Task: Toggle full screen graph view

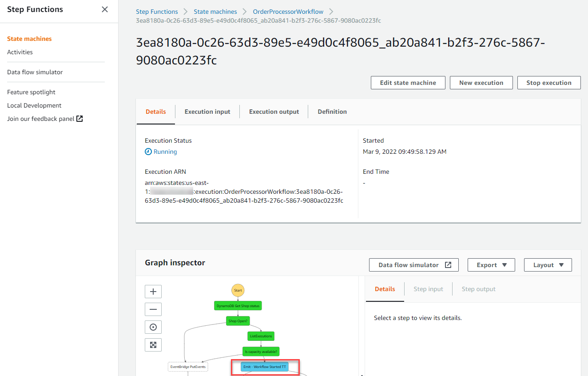Action: (x=153, y=345)
